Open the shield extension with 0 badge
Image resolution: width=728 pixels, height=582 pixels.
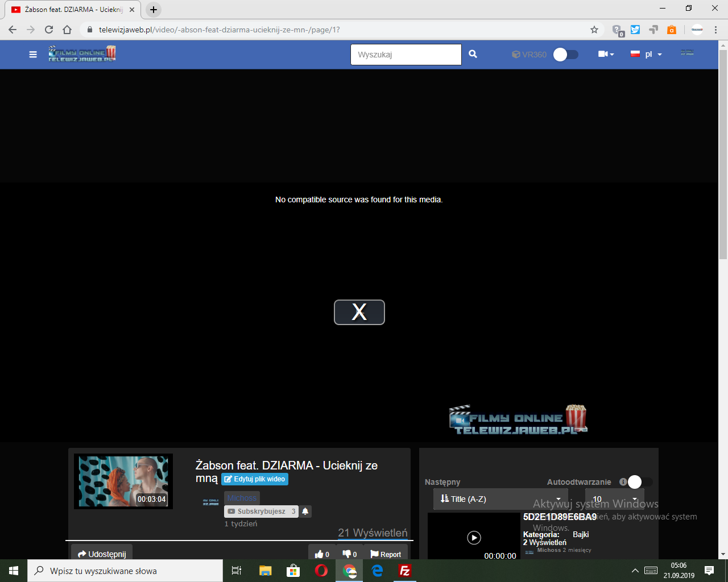618,30
